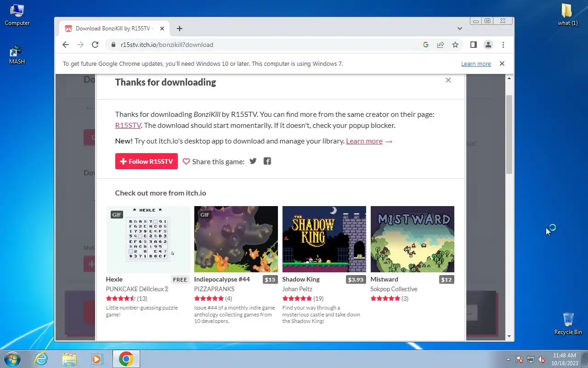Click the Follow R15STV button
The width and height of the screenshot is (588, 368).
click(147, 161)
